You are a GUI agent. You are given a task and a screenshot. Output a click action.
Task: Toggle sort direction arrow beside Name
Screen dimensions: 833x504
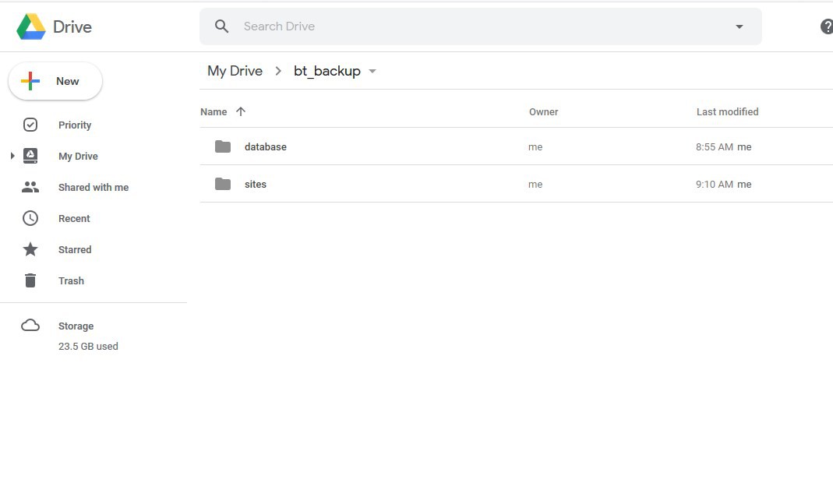point(241,111)
